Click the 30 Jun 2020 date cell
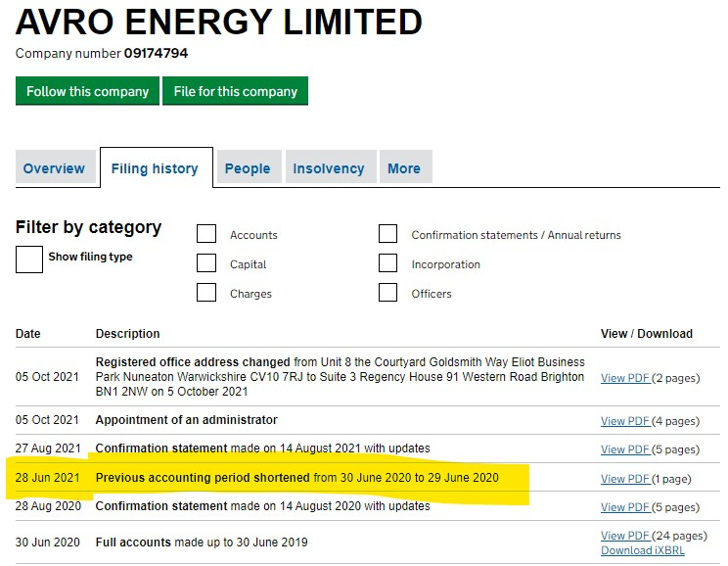The width and height of the screenshot is (728, 566). (x=47, y=542)
